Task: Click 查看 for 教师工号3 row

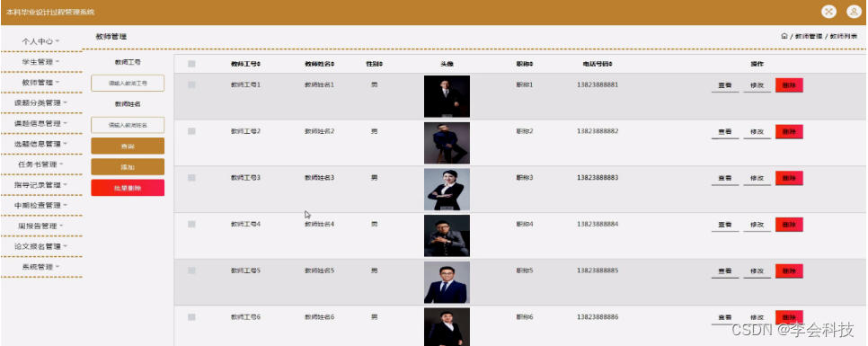Action: (725, 179)
